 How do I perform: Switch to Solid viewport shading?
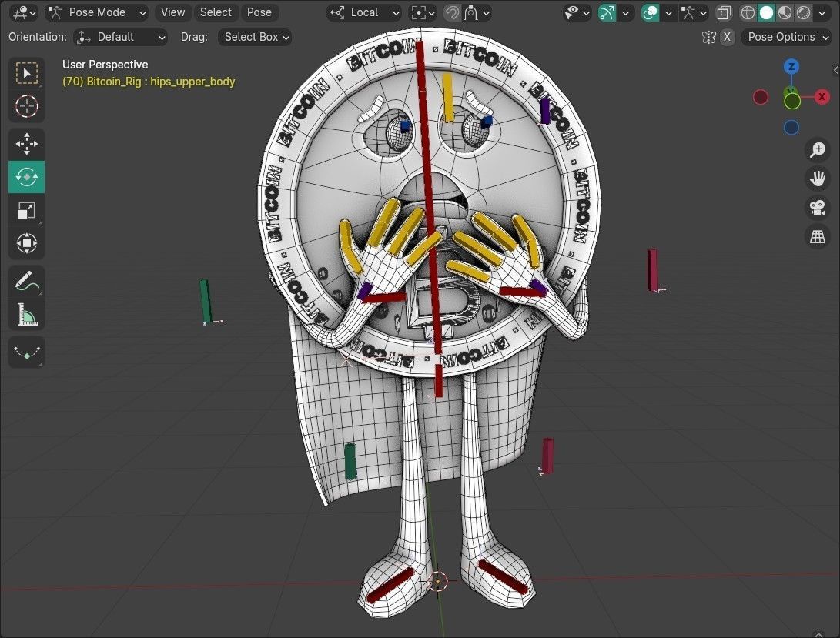click(766, 12)
